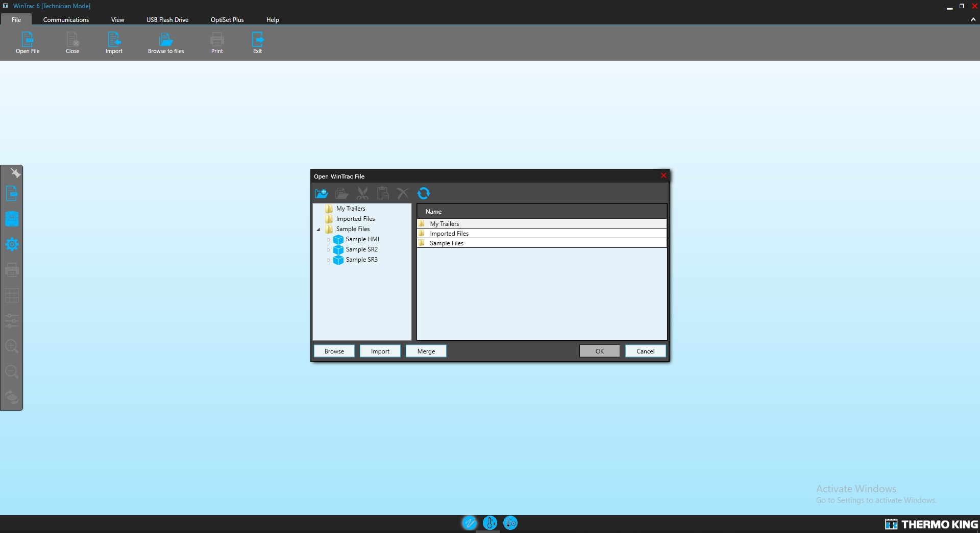Image resolution: width=980 pixels, height=533 pixels.
Task: Click the controller unit icon in sidebar
Action: [x=12, y=219]
